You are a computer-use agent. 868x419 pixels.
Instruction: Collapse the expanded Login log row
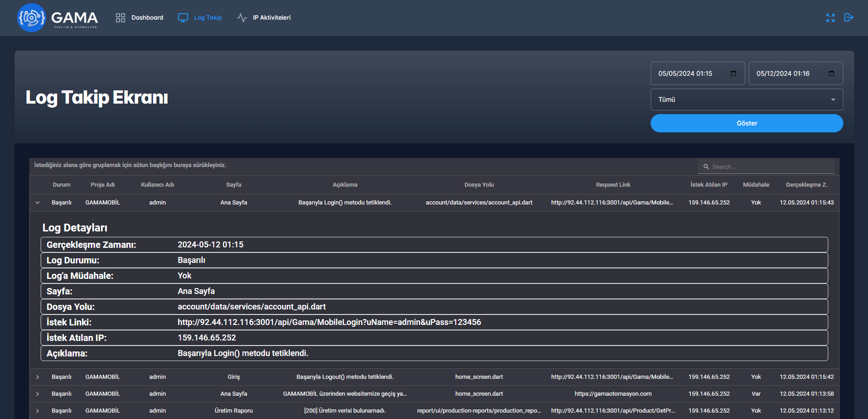[37, 203]
